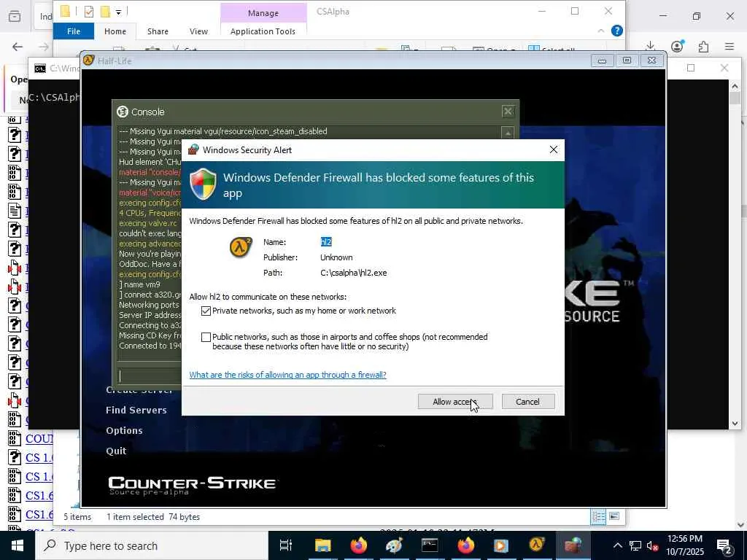Click taskbar search box
This screenshot has width=747, height=560.
152,545
